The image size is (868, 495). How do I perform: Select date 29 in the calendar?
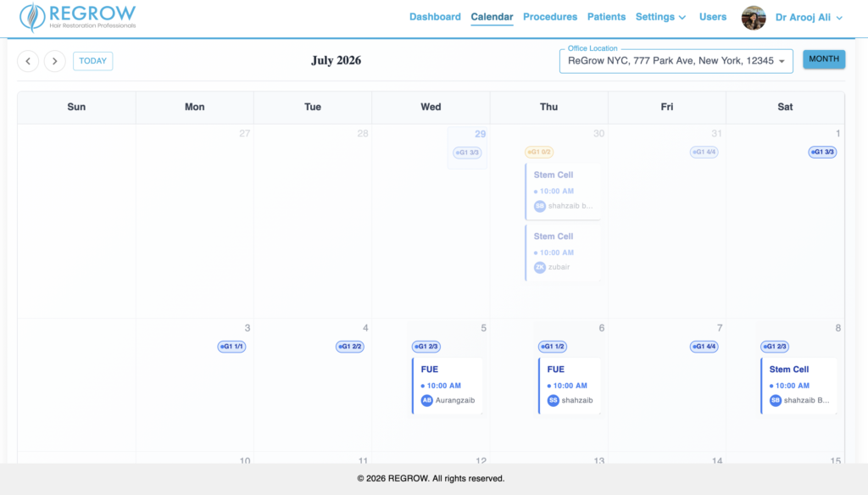(x=480, y=134)
